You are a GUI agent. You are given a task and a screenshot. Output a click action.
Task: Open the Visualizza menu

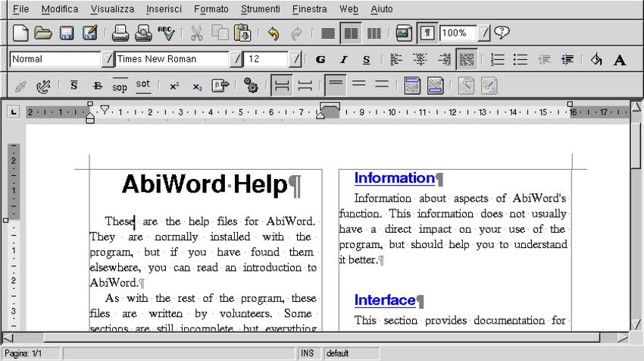[112, 9]
